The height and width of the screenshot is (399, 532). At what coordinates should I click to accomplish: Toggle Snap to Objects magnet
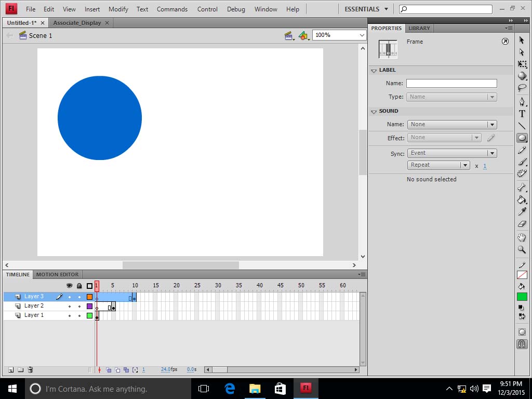pyautogui.click(x=522, y=344)
